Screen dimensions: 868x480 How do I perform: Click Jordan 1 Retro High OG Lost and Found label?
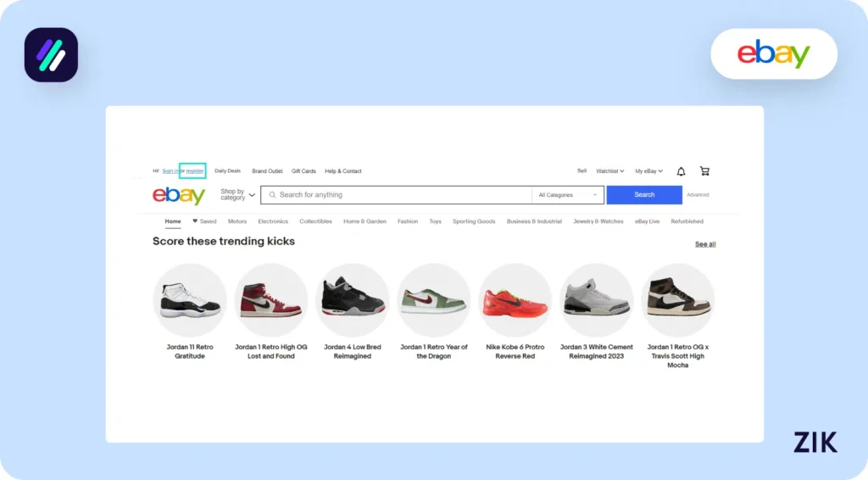[271, 352]
